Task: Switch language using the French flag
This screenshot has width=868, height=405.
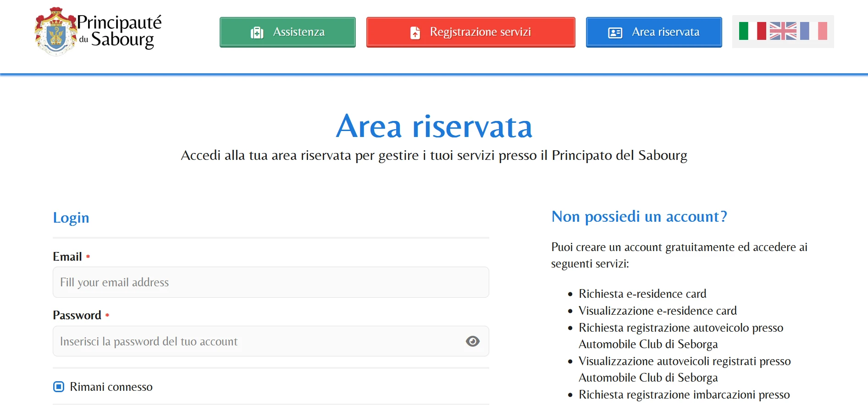Action: pos(813,31)
